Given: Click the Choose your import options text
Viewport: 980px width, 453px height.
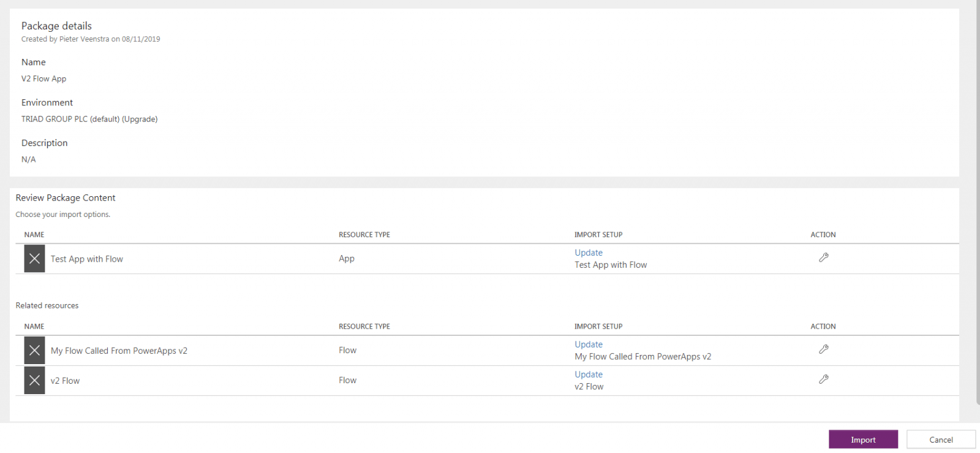Looking at the screenshot, I should 63,215.
